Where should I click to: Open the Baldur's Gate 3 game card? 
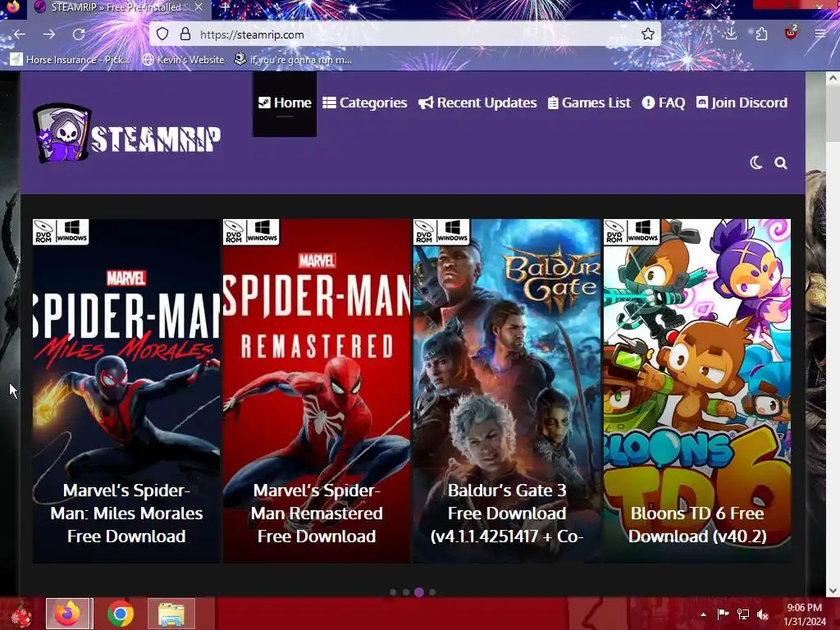point(507,391)
